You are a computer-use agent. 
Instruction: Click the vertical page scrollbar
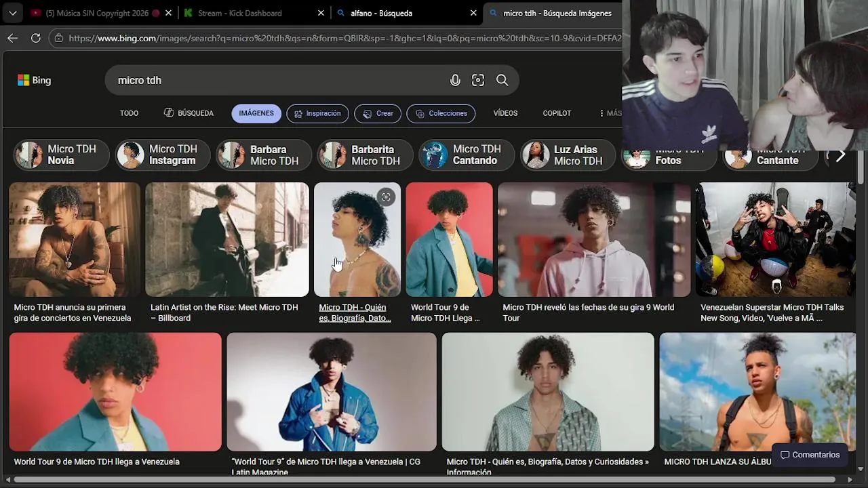861,166
